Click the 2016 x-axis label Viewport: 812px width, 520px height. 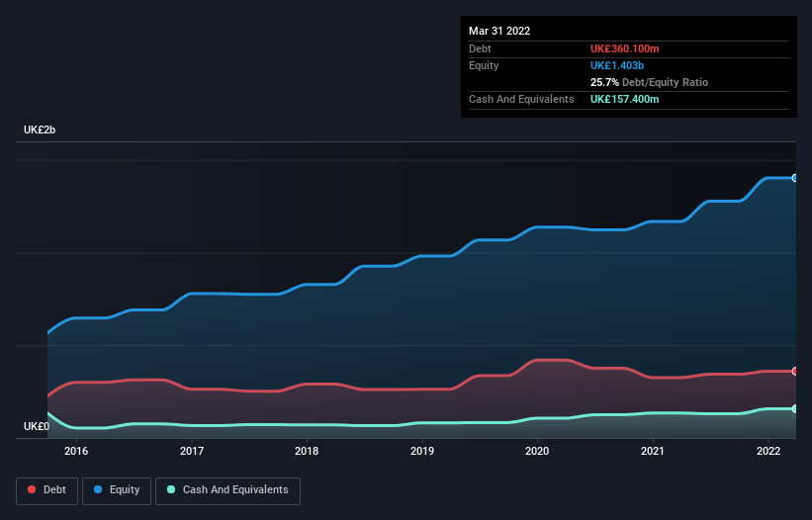(76, 451)
